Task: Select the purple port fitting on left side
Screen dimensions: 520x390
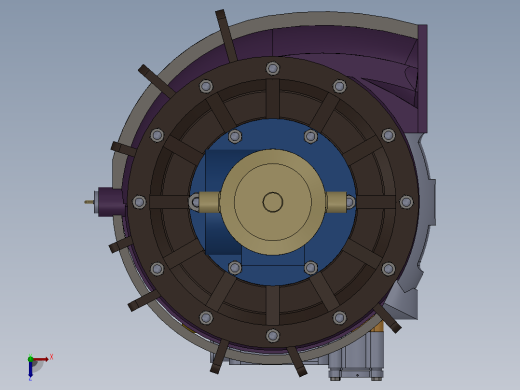Action: [112, 202]
